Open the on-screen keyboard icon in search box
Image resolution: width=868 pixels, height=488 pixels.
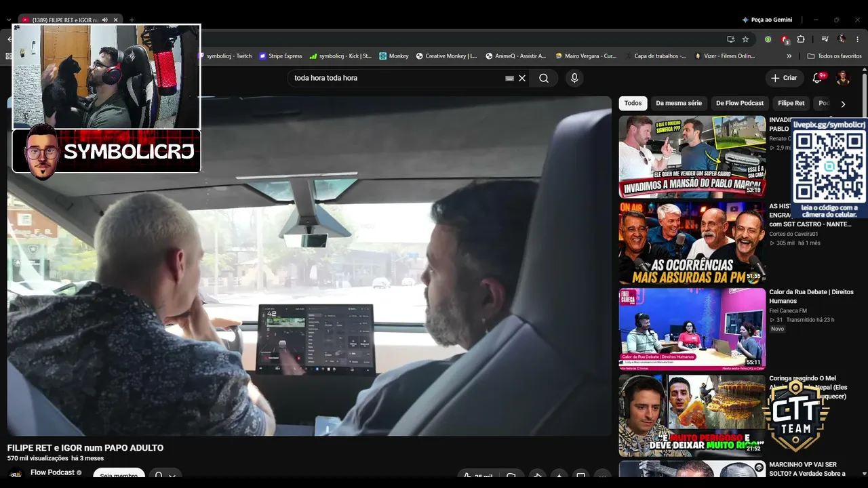pyautogui.click(x=510, y=78)
